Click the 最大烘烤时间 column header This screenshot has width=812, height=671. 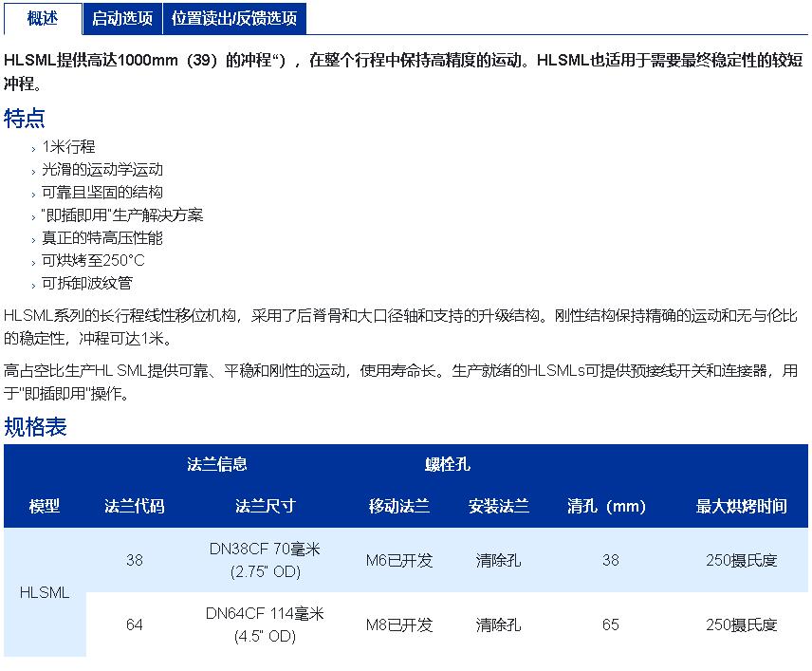tap(742, 506)
